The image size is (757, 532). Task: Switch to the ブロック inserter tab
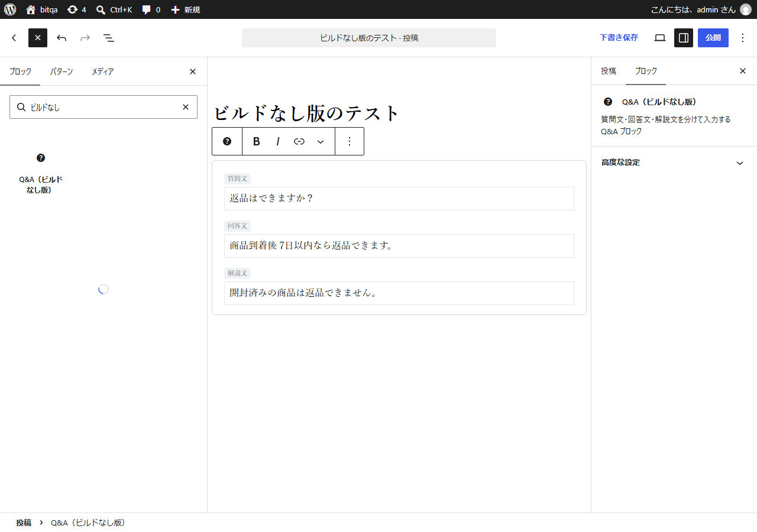[20, 72]
